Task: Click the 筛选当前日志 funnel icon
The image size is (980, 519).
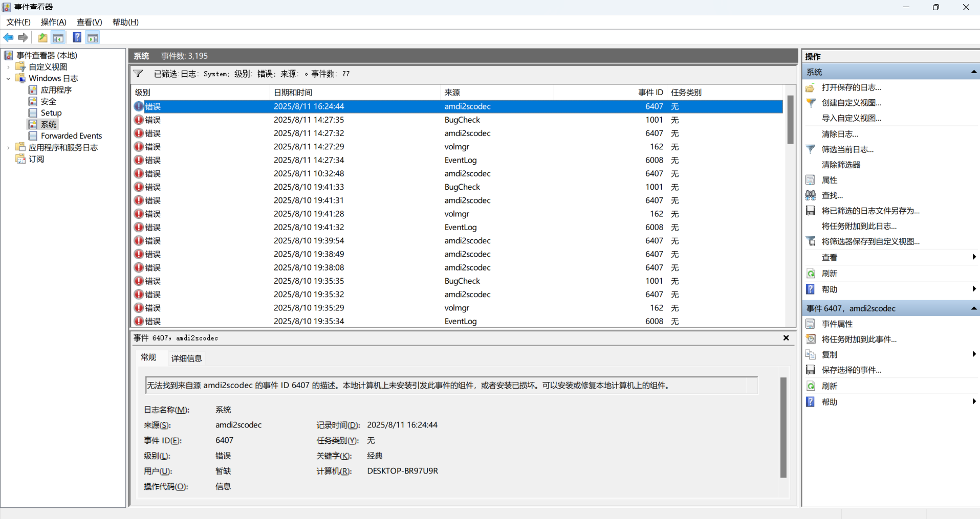Action: click(811, 149)
